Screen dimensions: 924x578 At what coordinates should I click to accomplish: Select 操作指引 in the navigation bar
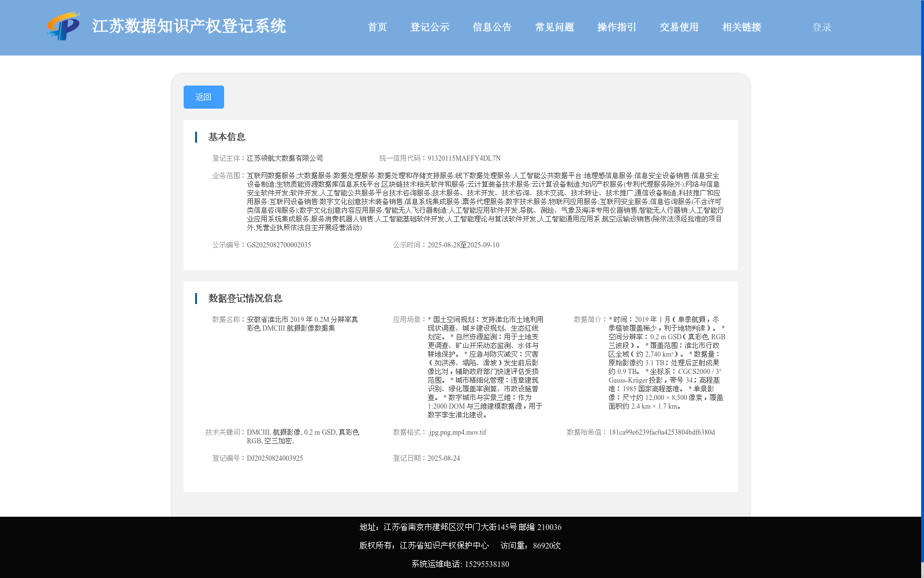pos(617,27)
